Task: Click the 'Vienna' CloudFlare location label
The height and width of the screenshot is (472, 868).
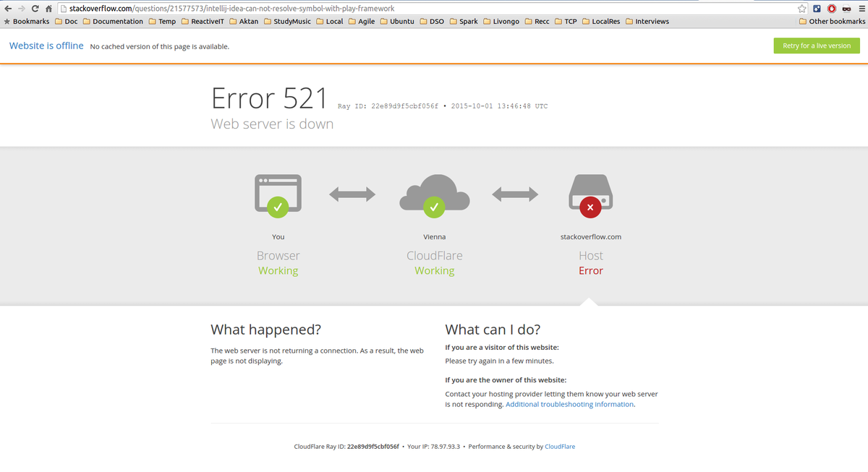Action: click(434, 237)
